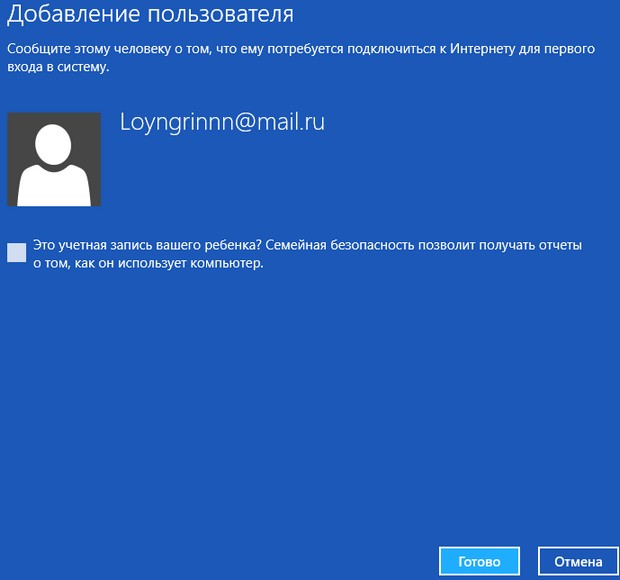
Task: Cancel with the Отмена button
Action: (x=578, y=561)
